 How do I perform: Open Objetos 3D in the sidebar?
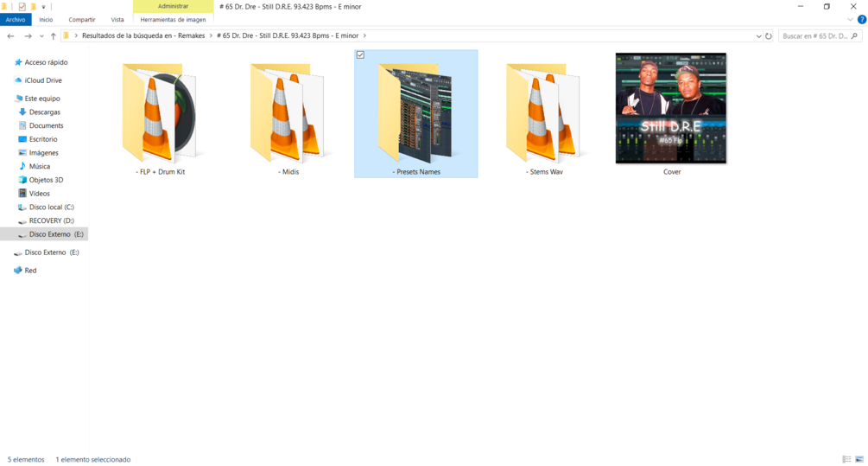click(x=46, y=180)
